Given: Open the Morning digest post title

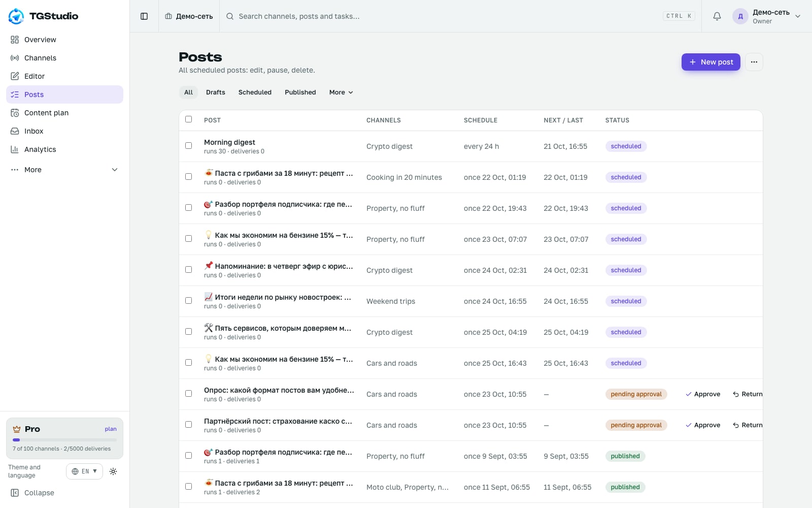Looking at the screenshot, I should (x=229, y=142).
